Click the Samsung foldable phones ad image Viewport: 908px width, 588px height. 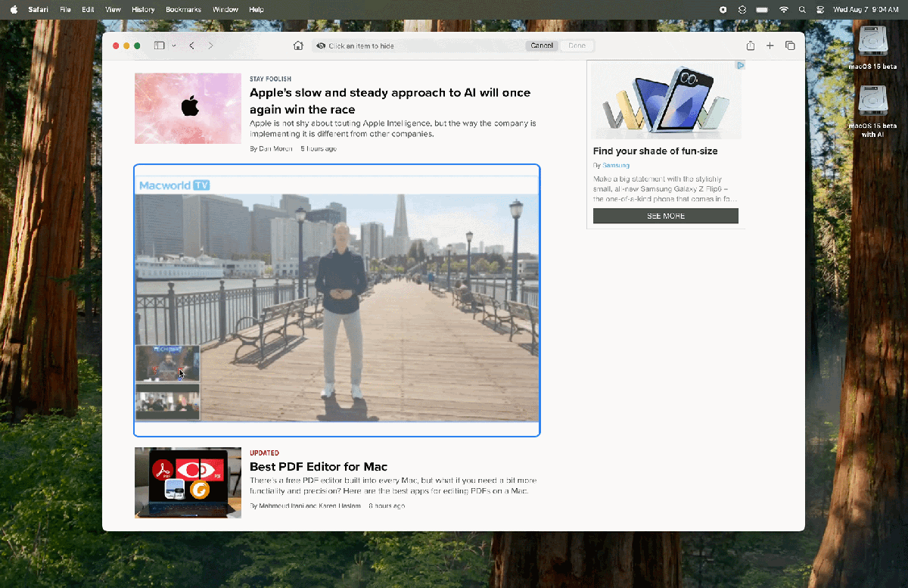coord(666,100)
